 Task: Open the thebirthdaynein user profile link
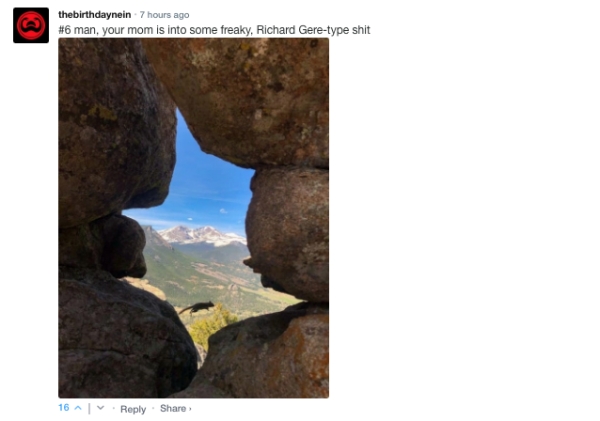[x=95, y=15]
